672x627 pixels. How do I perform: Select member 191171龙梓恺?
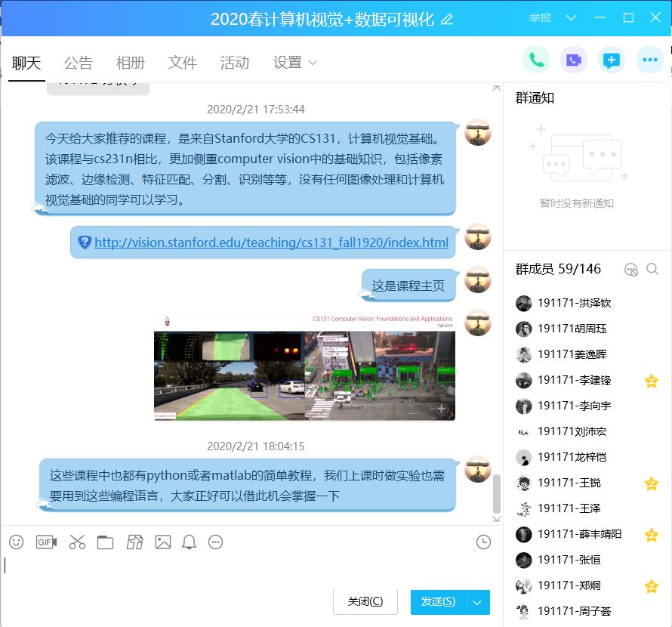tap(587, 457)
